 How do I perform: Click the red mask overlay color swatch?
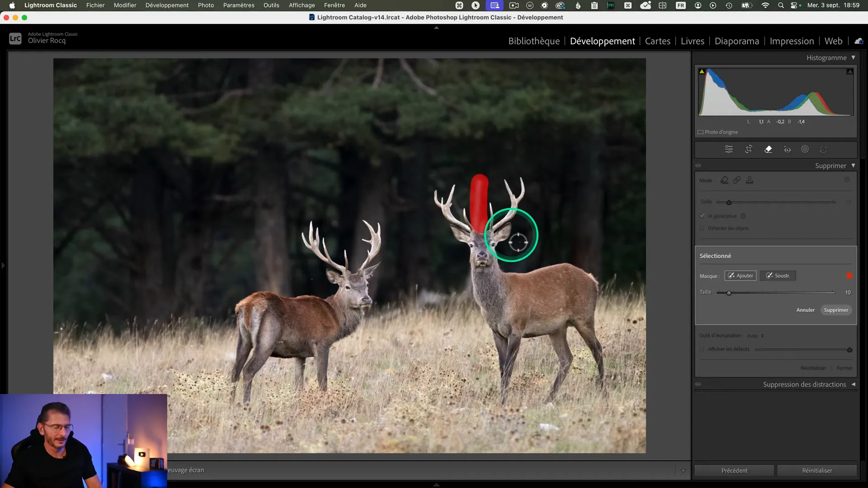849,276
